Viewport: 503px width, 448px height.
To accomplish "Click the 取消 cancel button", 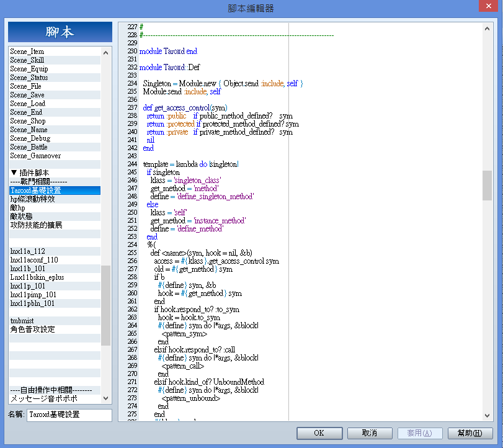I will (x=370, y=433).
